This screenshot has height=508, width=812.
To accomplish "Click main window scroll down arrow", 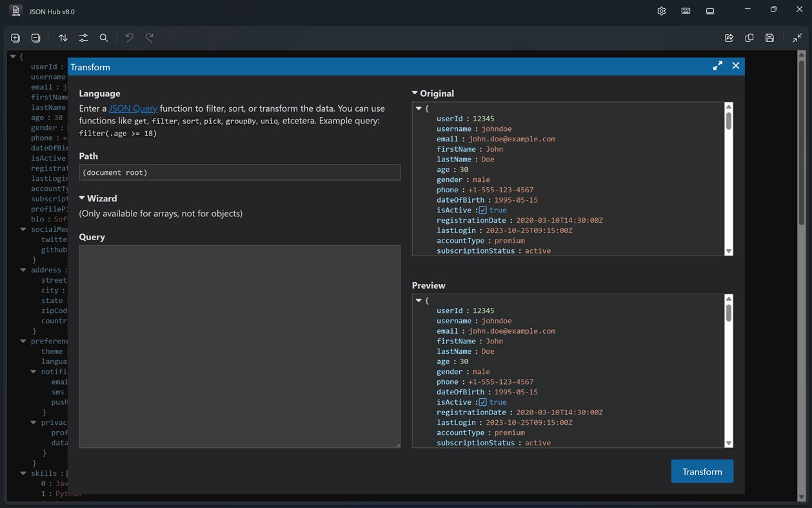I will (x=802, y=498).
